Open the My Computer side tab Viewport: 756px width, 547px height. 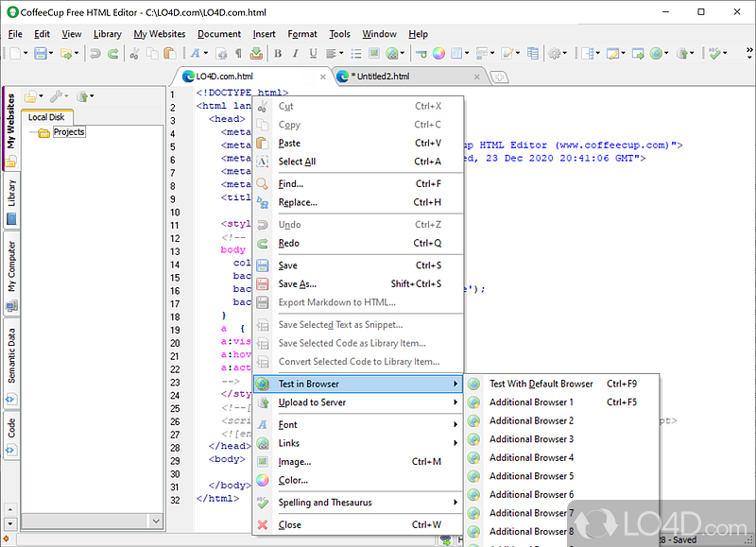[11, 274]
